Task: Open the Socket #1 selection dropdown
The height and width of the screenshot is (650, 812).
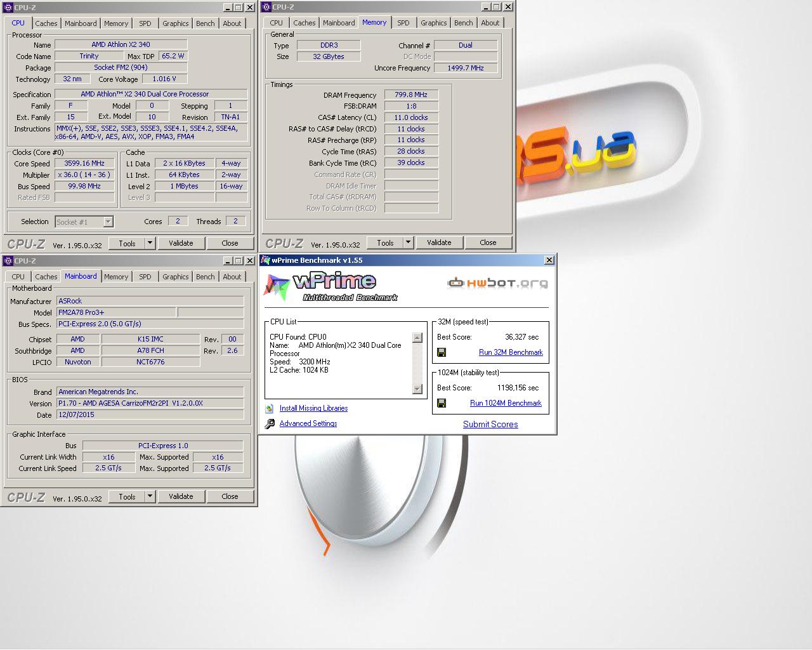Action: (108, 222)
